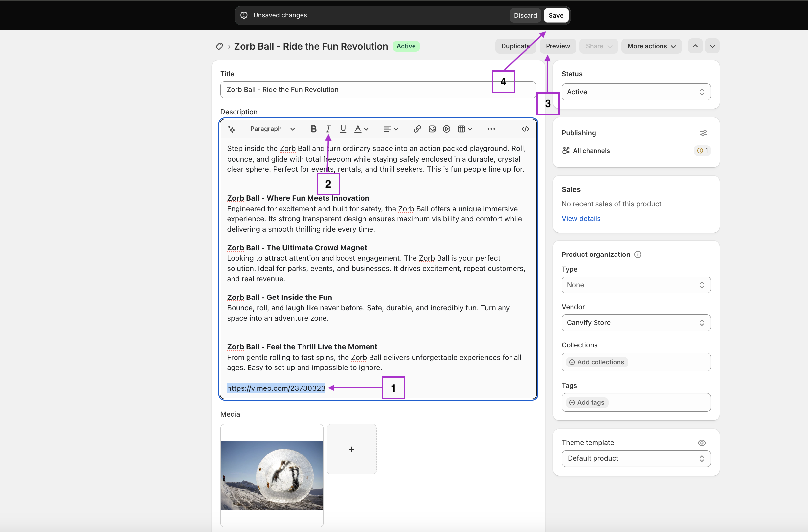Insert a video into description
Screen dimensions: 808x532
click(446, 129)
